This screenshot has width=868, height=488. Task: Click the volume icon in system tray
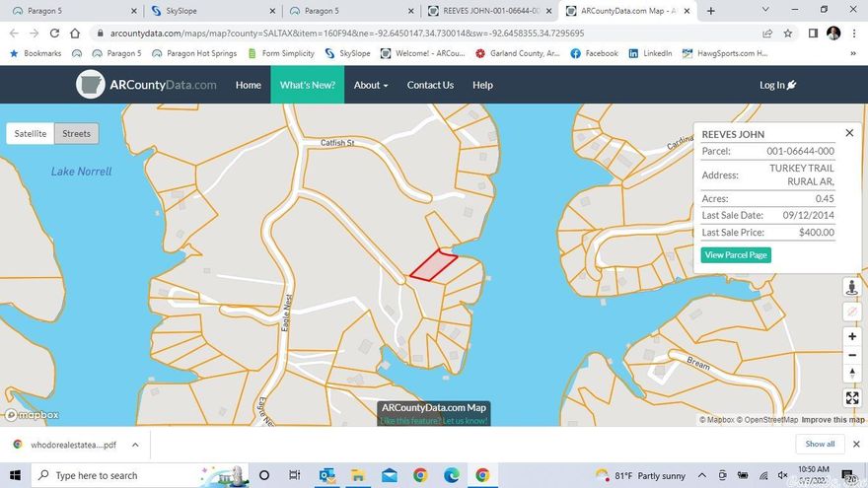coord(782,475)
